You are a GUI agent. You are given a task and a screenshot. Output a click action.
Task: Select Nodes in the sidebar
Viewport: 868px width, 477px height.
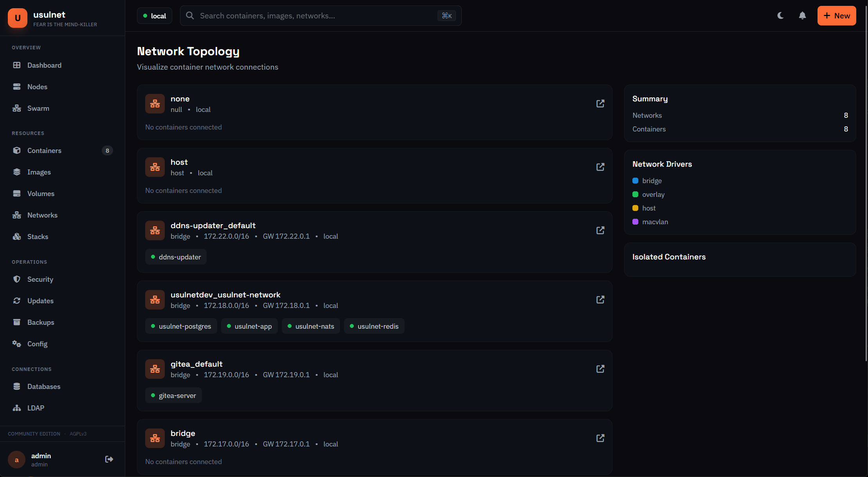coord(37,86)
